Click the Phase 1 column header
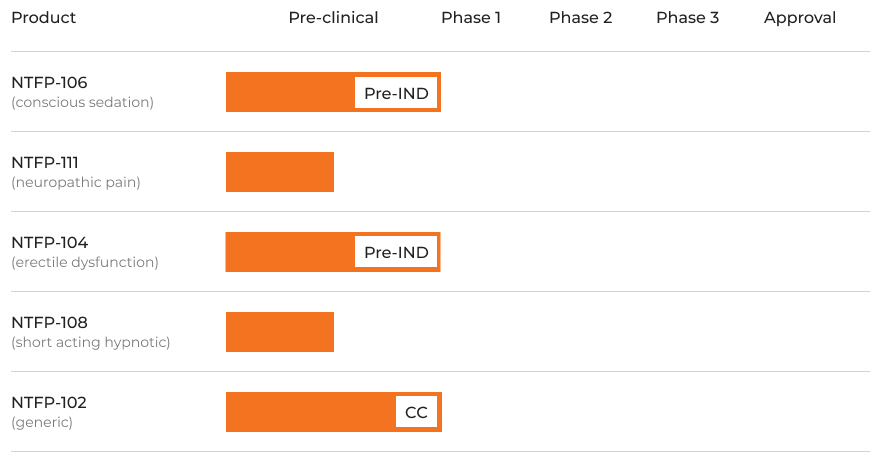This screenshot has width=883, height=461. tap(471, 18)
